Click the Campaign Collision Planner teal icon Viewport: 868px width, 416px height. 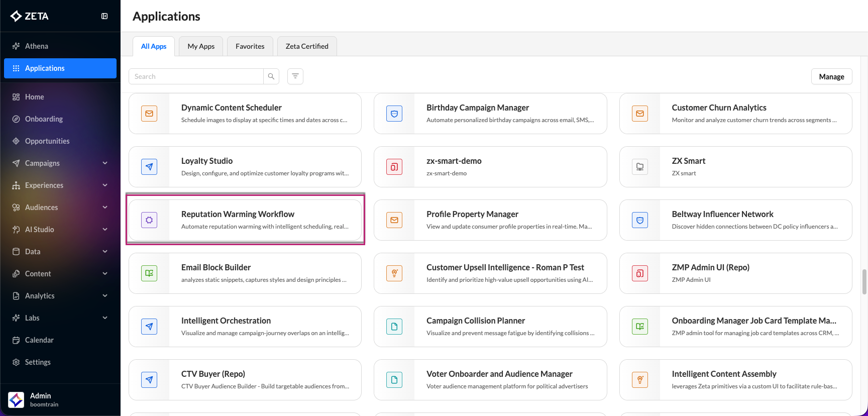(x=394, y=327)
